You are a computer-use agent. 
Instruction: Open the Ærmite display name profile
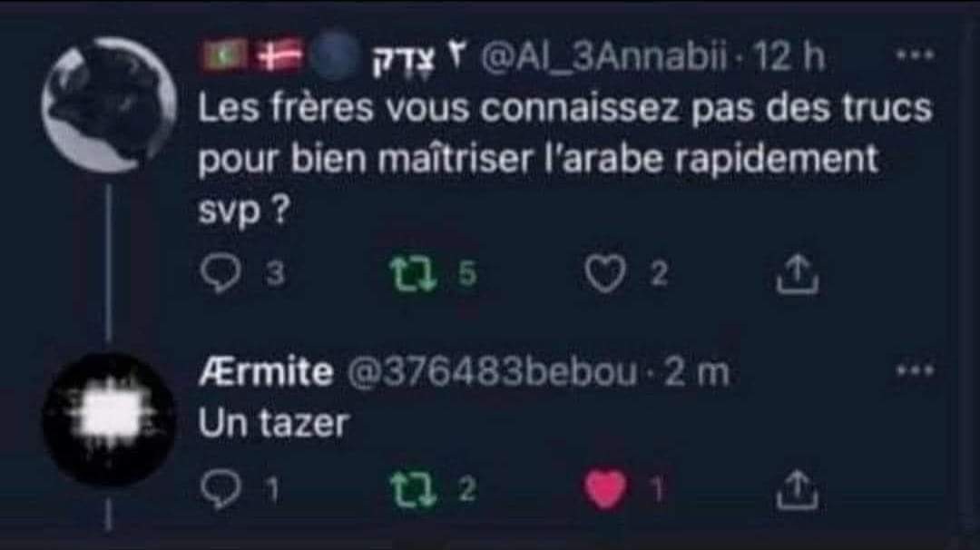click(266, 372)
